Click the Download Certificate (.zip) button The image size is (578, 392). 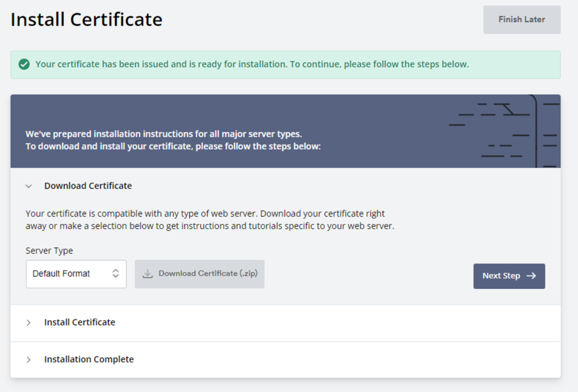coord(199,274)
